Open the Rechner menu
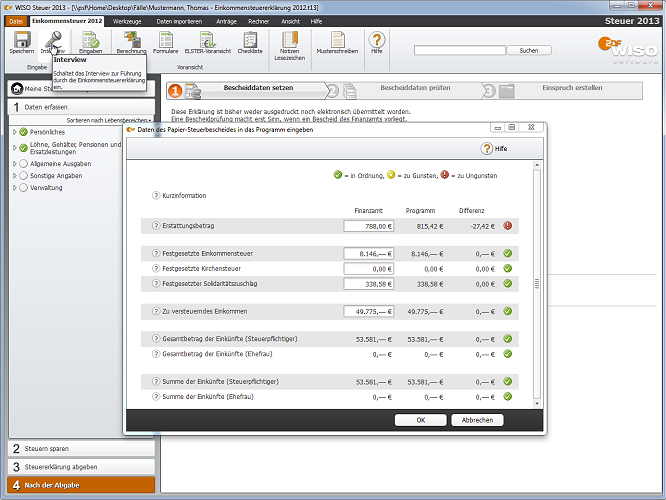The width and height of the screenshot is (666, 500). tap(259, 21)
